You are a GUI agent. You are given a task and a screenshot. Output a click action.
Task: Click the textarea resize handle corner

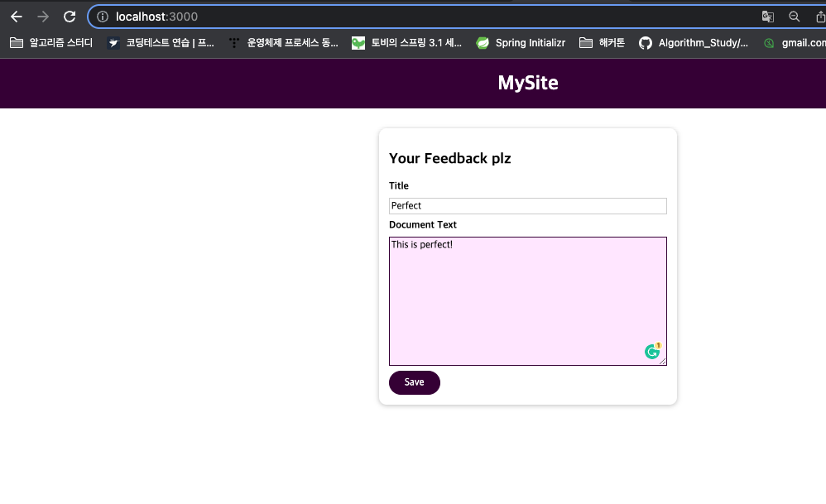pos(663,362)
